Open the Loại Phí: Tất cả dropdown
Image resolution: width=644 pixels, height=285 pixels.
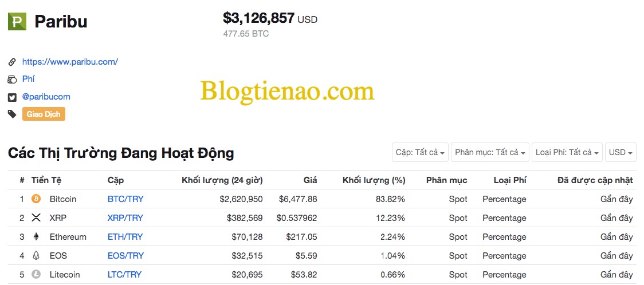(x=567, y=152)
